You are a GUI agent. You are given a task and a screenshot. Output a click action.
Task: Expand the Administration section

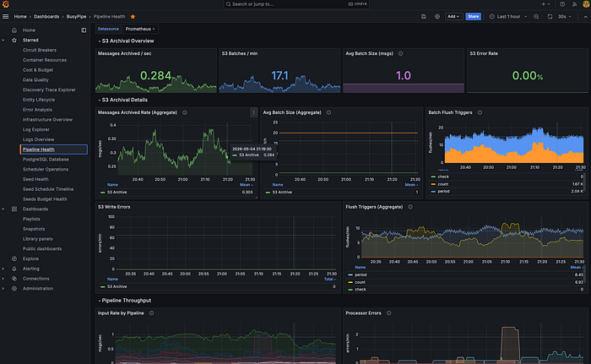click(x=3, y=289)
